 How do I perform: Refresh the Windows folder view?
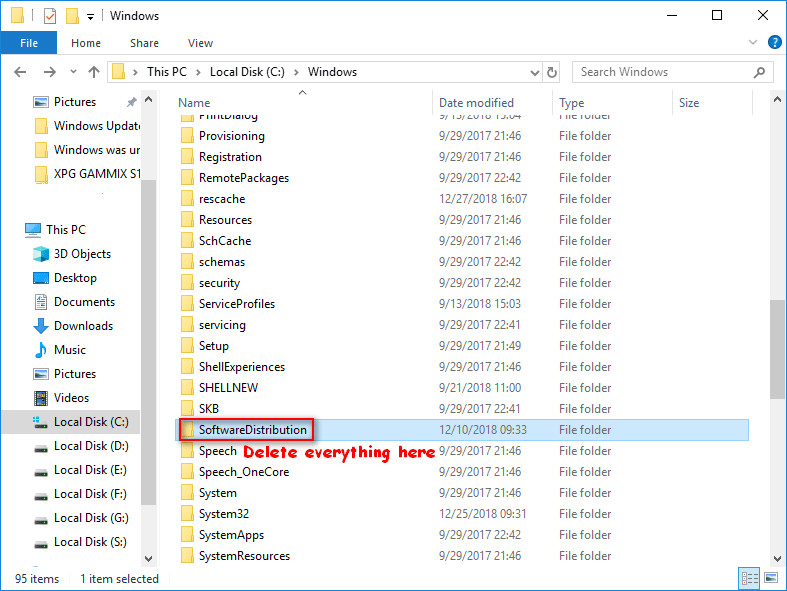552,73
